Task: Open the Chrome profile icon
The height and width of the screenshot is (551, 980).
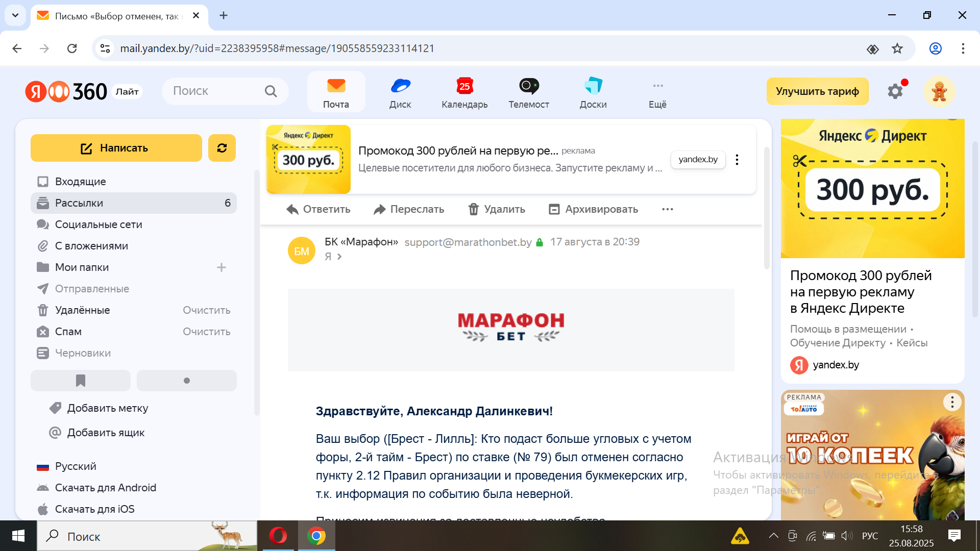Action: (936, 48)
